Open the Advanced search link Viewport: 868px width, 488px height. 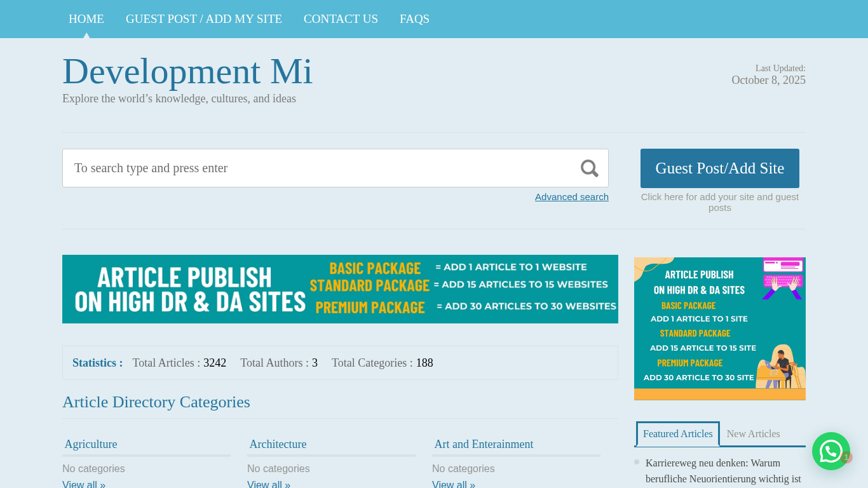coord(571,197)
